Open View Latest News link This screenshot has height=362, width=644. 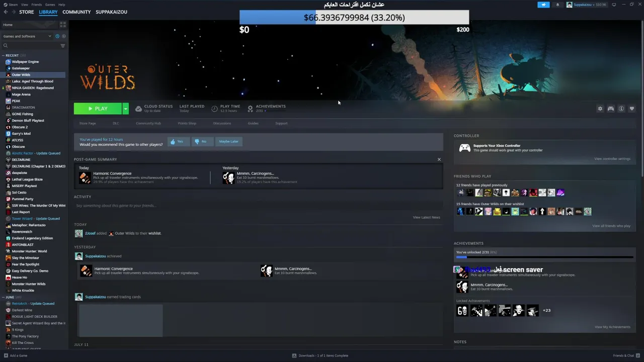426,217
